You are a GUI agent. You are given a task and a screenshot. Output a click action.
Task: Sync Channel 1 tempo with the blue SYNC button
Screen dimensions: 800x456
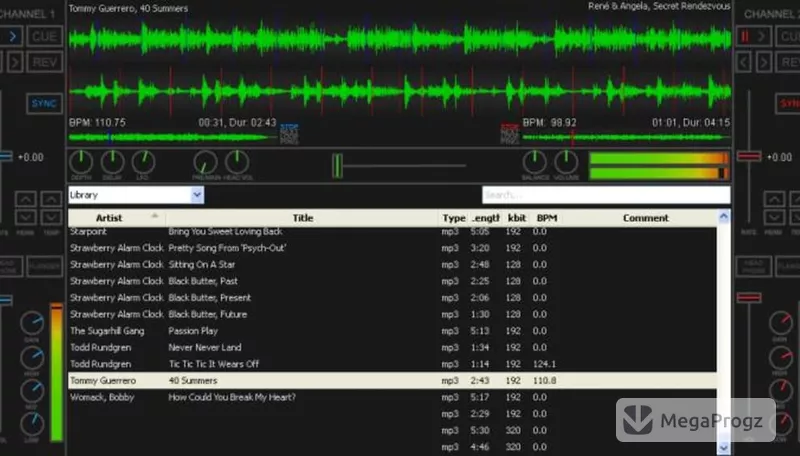[44, 104]
